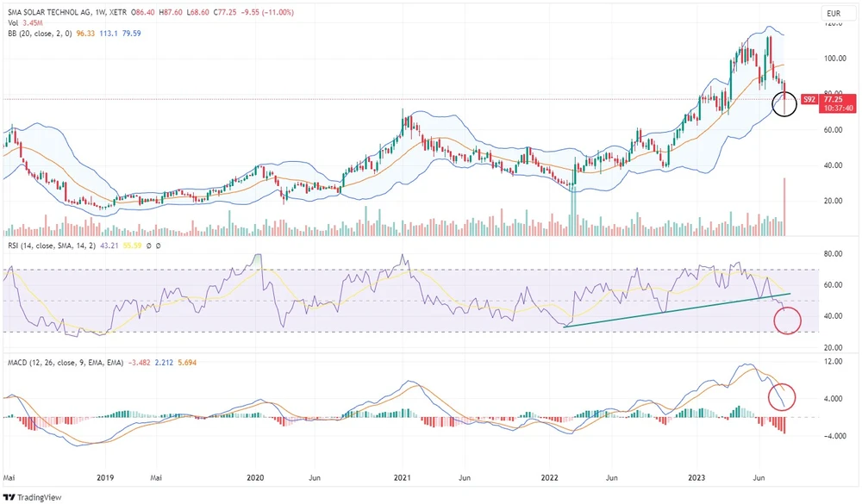Click the S92 red price tag

(809, 99)
